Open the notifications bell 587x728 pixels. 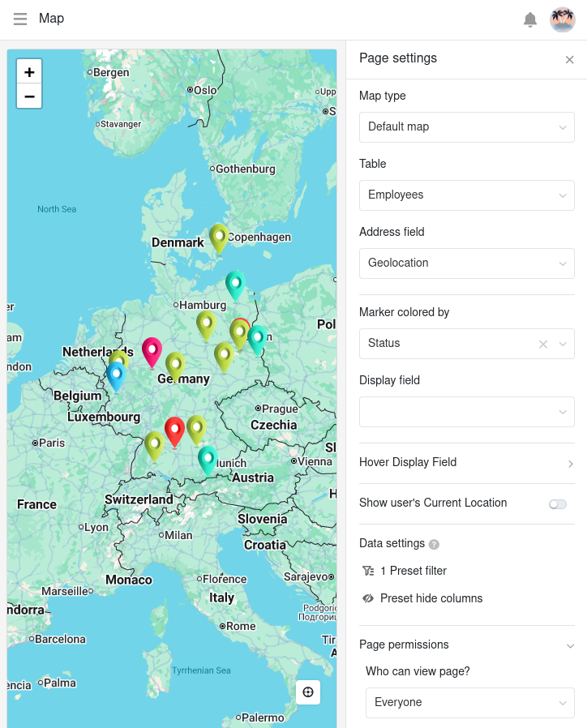coord(530,19)
